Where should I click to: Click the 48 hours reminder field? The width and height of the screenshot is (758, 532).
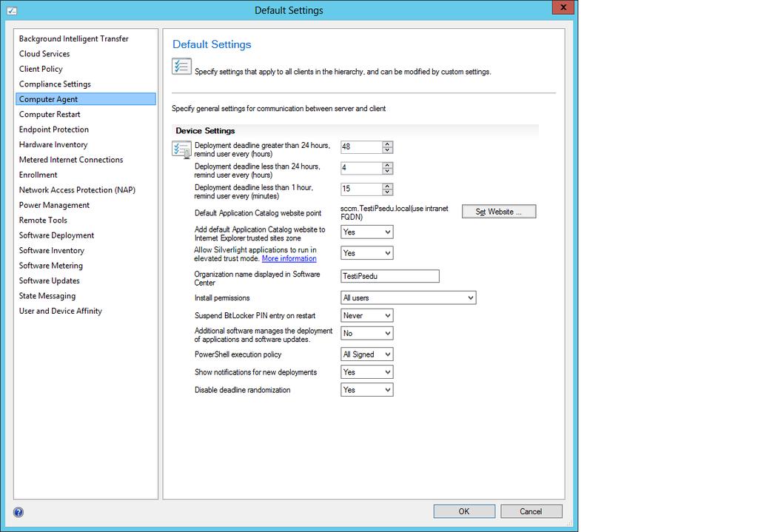click(361, 147)
